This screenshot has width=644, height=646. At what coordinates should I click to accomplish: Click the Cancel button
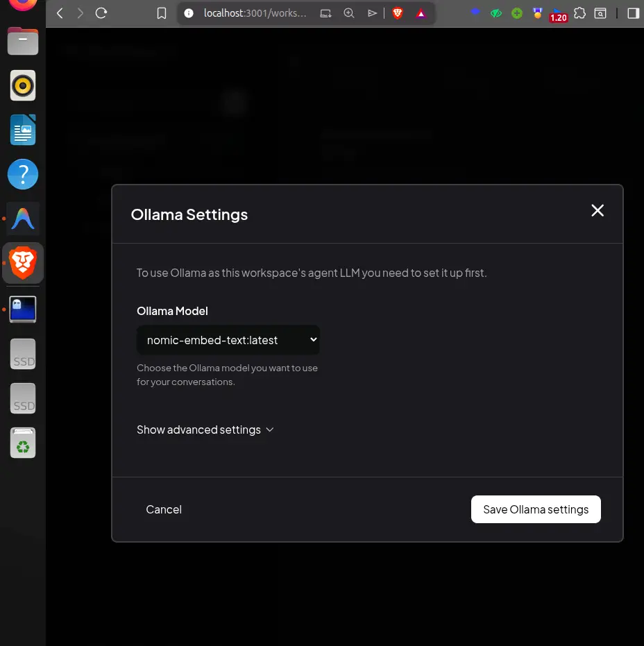pos(164,509)
